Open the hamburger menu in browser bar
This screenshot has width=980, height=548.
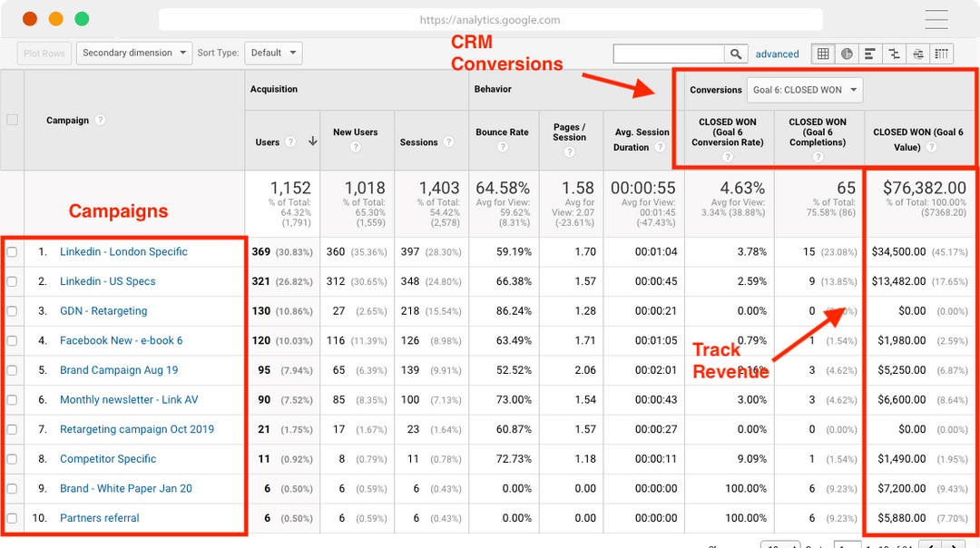(x=936, y=19)
